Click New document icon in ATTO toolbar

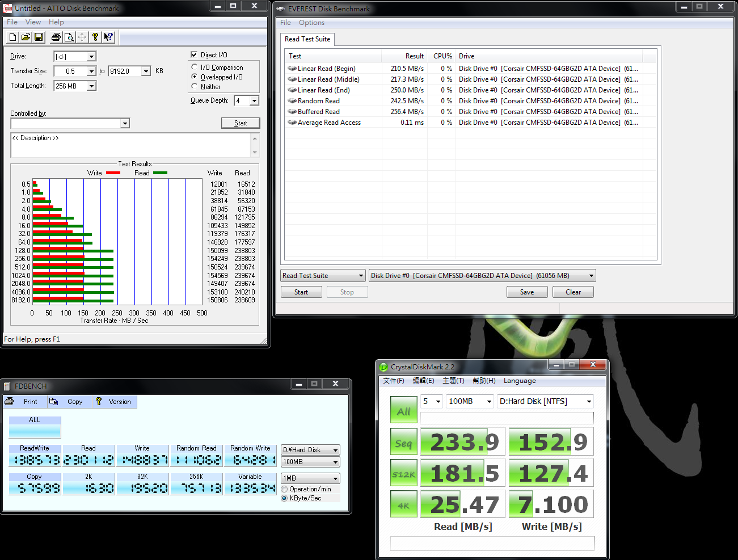[12, 37]
